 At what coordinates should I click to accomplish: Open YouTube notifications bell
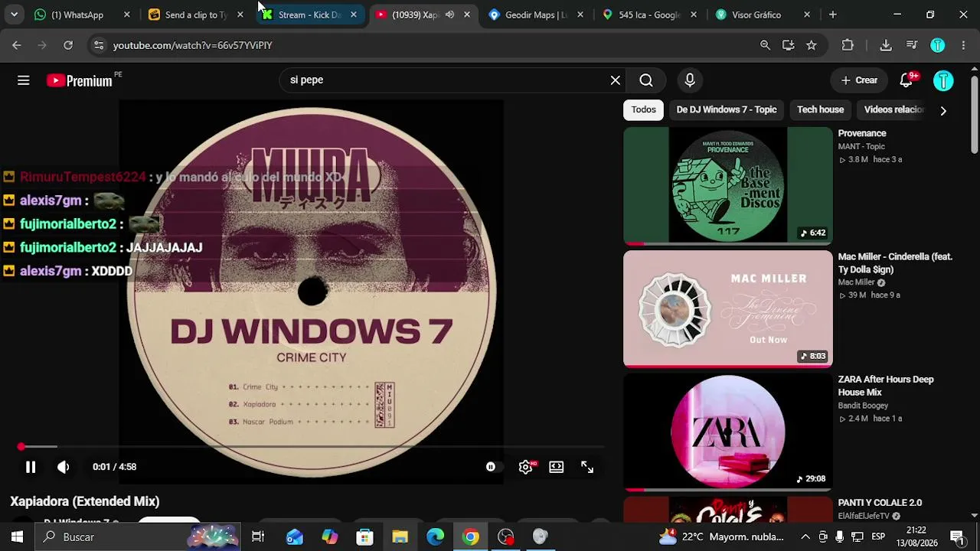click(906, 80)
